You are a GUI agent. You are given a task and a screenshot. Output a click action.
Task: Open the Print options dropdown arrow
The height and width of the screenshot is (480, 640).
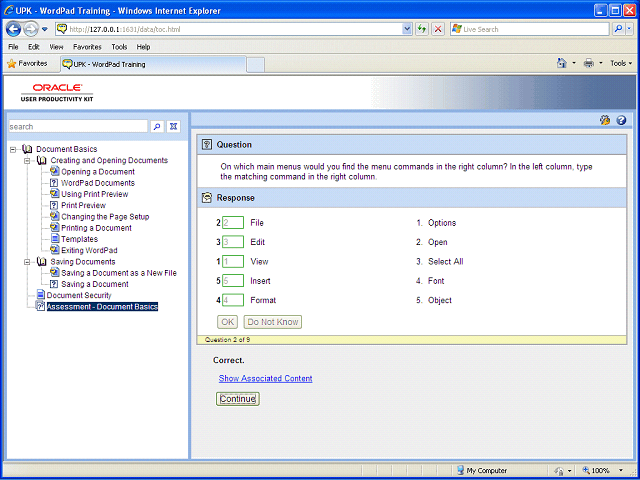600,64
